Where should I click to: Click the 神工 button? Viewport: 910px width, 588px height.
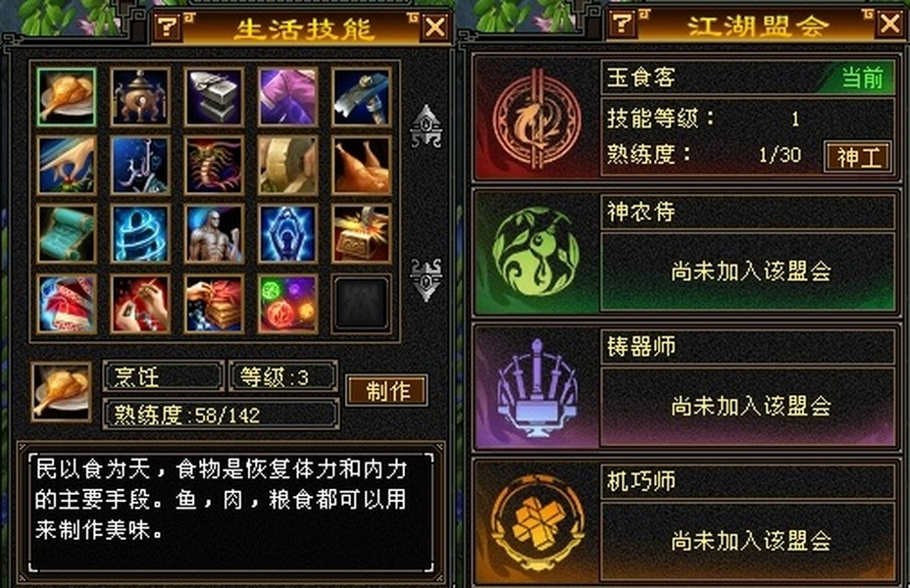[858, 157]
